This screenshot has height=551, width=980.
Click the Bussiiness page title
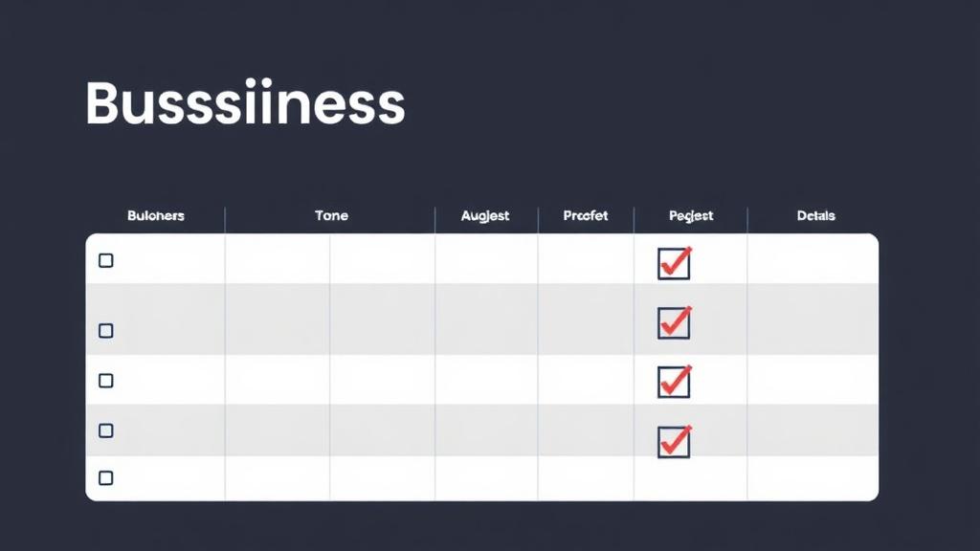tap(245, 103)
